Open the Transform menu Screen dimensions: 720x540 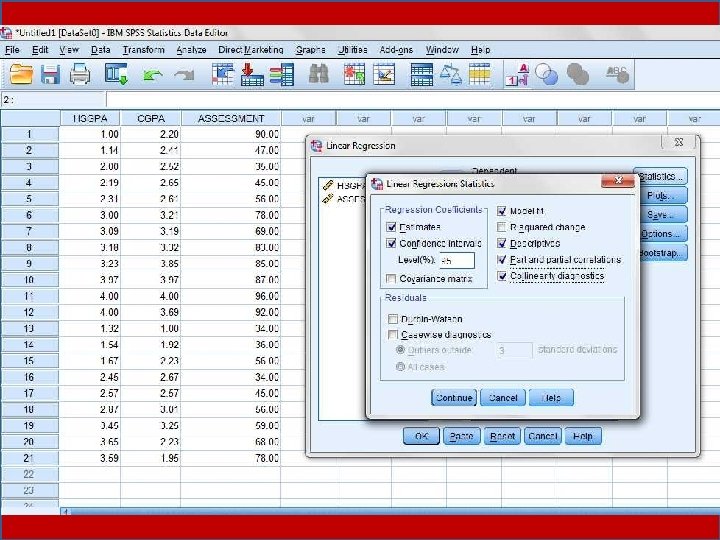(x=143, y=50)
